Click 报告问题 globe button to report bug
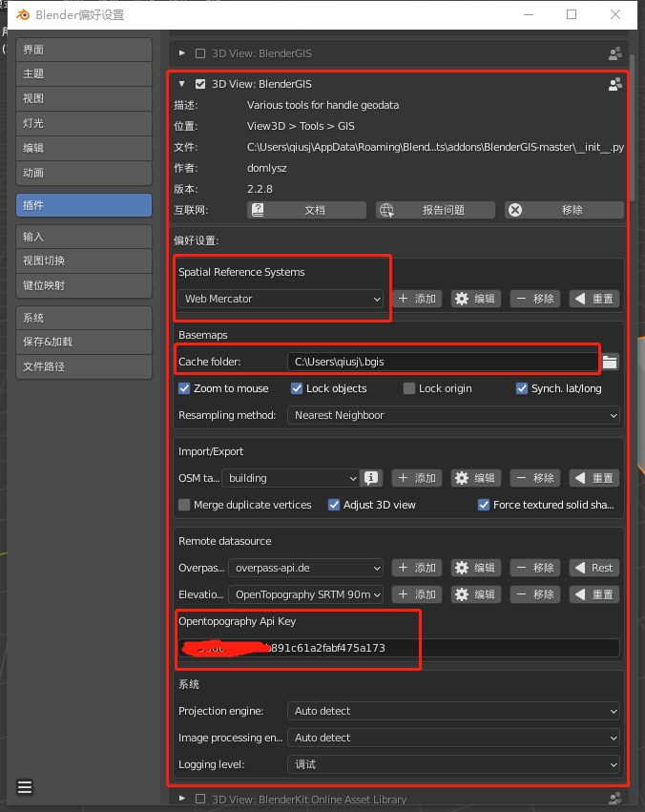 pyautogui.click(x=435, y=210)
